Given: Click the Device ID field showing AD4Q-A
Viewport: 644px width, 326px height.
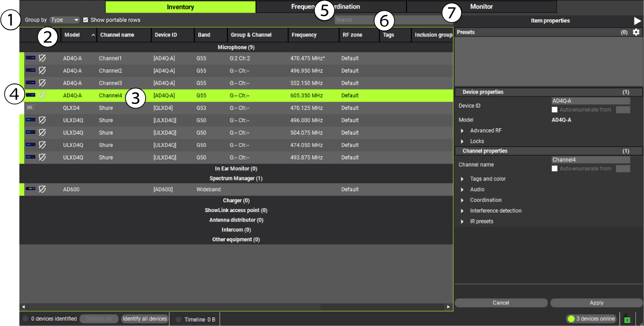Looking at the screenshot, I should (x=591, y=101).
